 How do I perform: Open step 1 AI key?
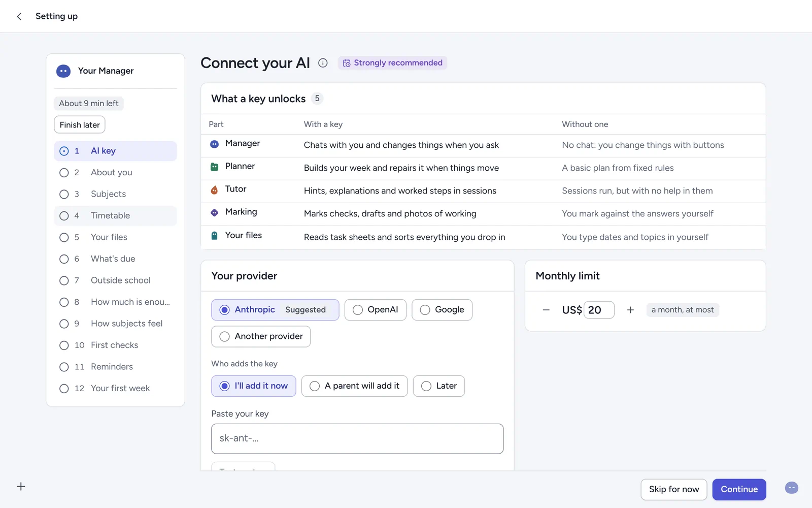coord(115,151)
